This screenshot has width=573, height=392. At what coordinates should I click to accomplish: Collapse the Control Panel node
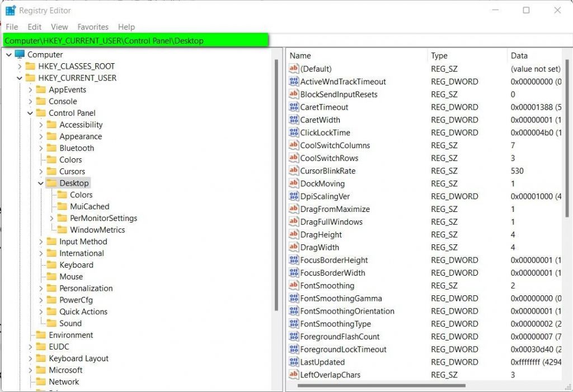click(x=31, y=113)
